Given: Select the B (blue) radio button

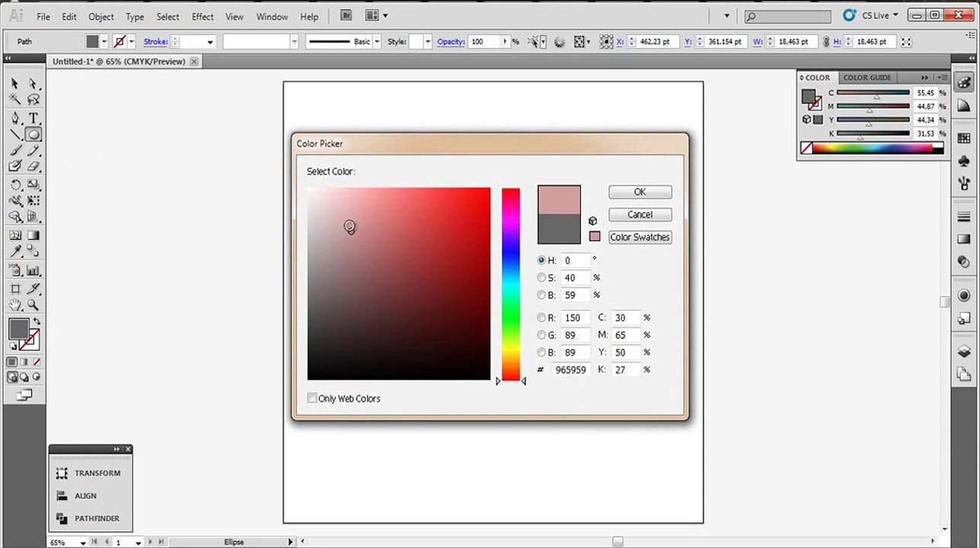Looking at the screenshot, I should coord(541,352).
